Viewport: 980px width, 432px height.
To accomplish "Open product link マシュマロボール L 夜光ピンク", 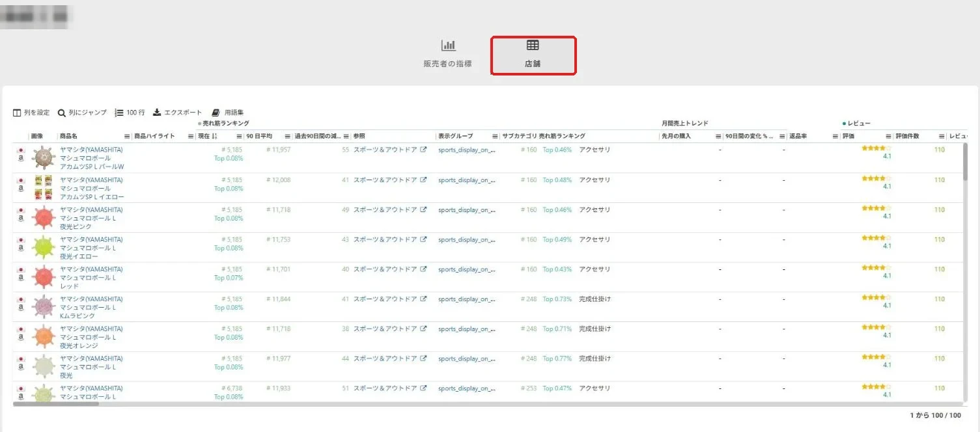I will click(x=91, y=218).
